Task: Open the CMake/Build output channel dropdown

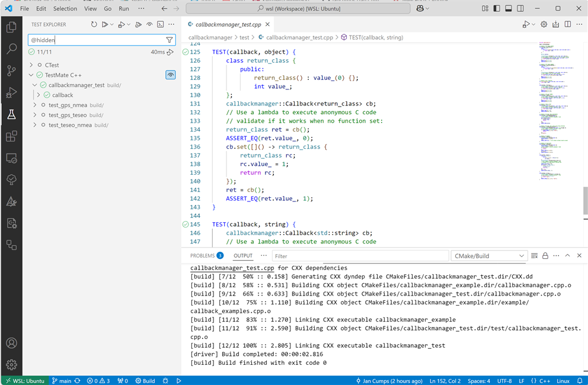Action: tap(489, 256)
